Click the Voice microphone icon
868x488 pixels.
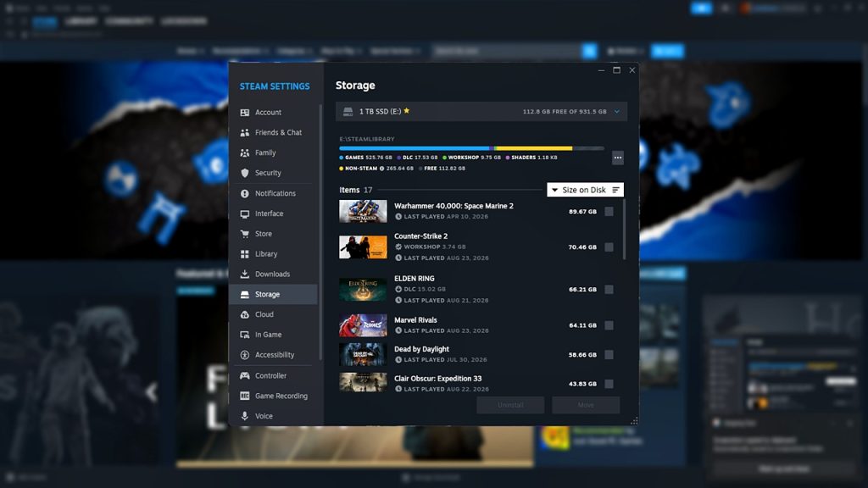click(x=245, y=416)
